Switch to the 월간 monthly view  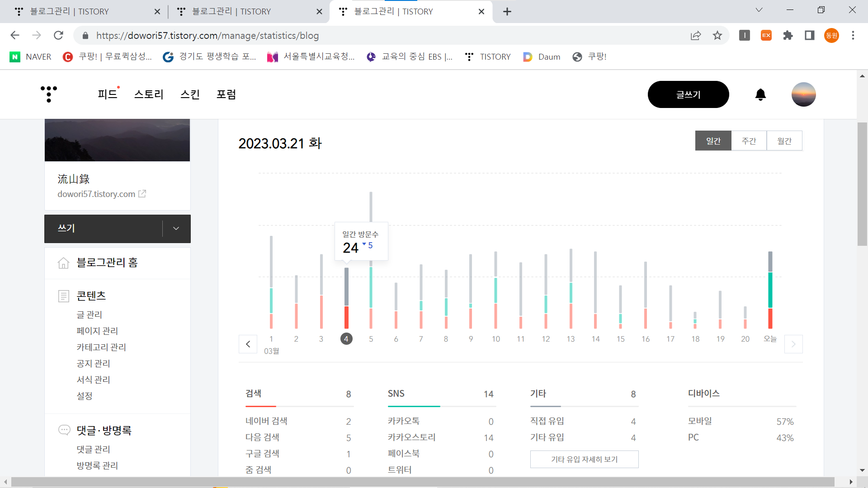784,141
